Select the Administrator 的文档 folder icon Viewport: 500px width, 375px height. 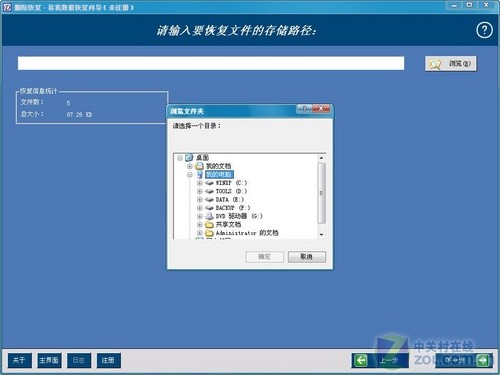tap(209, 233)
